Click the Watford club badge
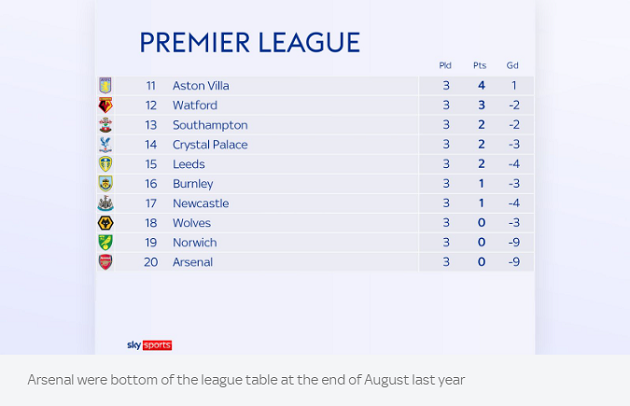 coord(105,105)
